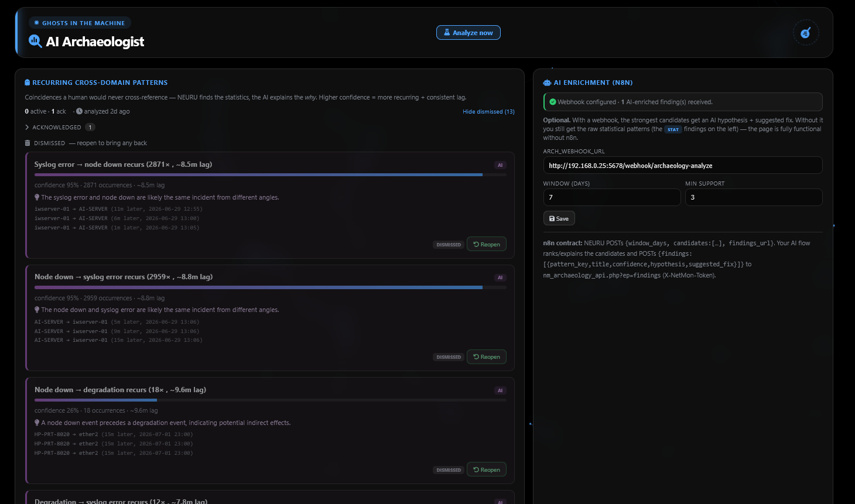This screenshot has width=855, height=504.
Task: Click the robot icon beside AI Enrichment heading
Action: (x=547, y=83)
